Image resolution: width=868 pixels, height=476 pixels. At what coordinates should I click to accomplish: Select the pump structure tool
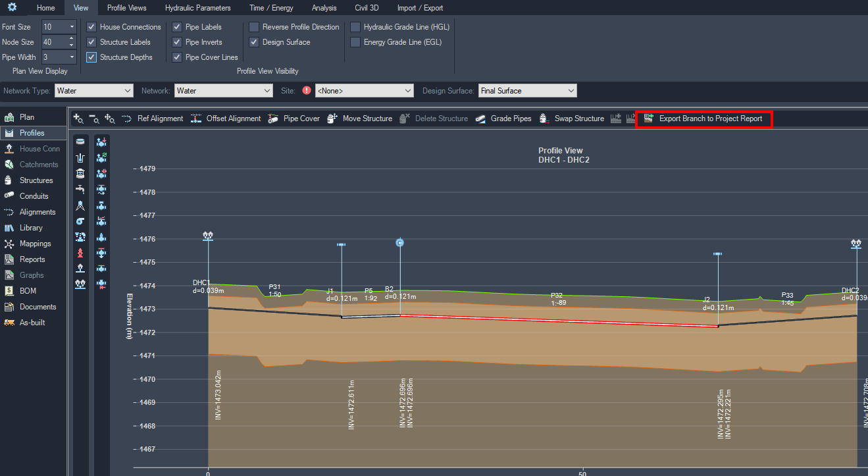tap(80, 221)
